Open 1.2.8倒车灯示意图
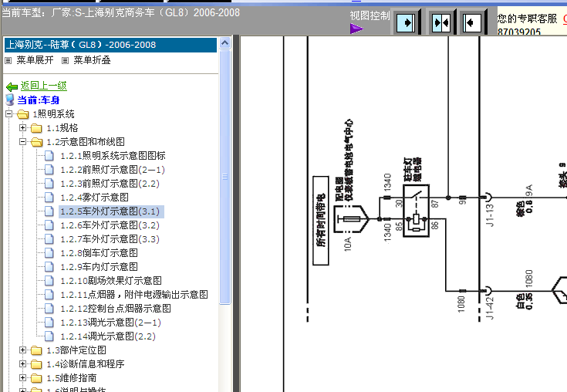Screen dimensions: 567x392 [99, 253]
